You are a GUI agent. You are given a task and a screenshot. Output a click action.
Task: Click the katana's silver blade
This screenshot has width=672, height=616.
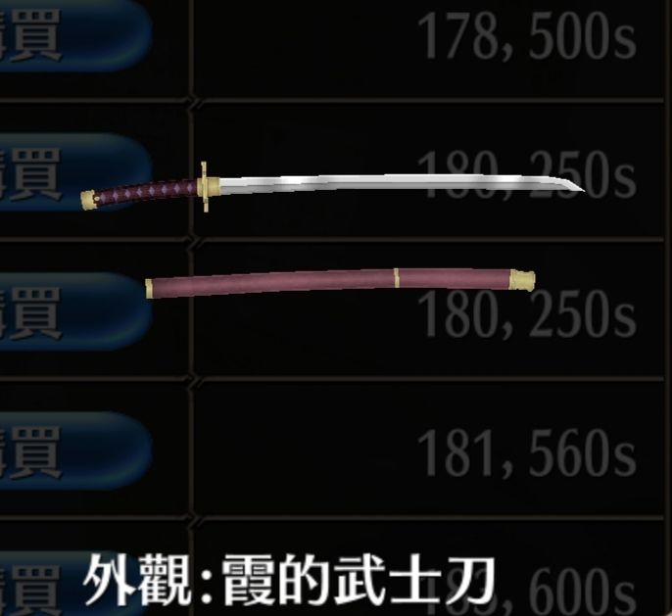[401, 182]
